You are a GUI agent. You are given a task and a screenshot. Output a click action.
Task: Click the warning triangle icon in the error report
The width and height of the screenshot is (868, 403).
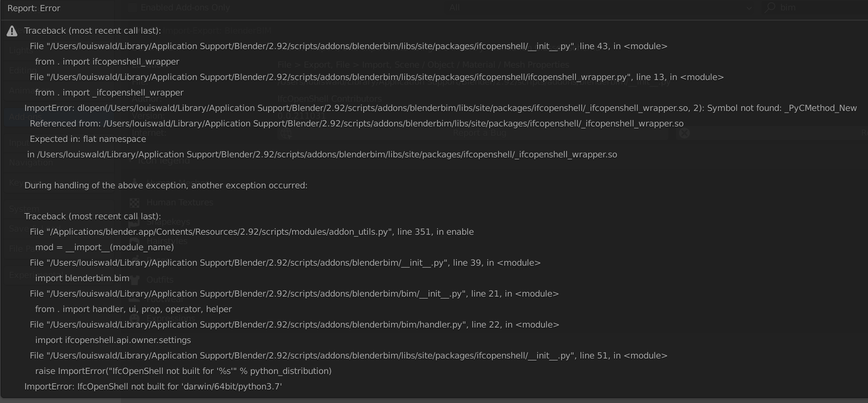(12, 31)
